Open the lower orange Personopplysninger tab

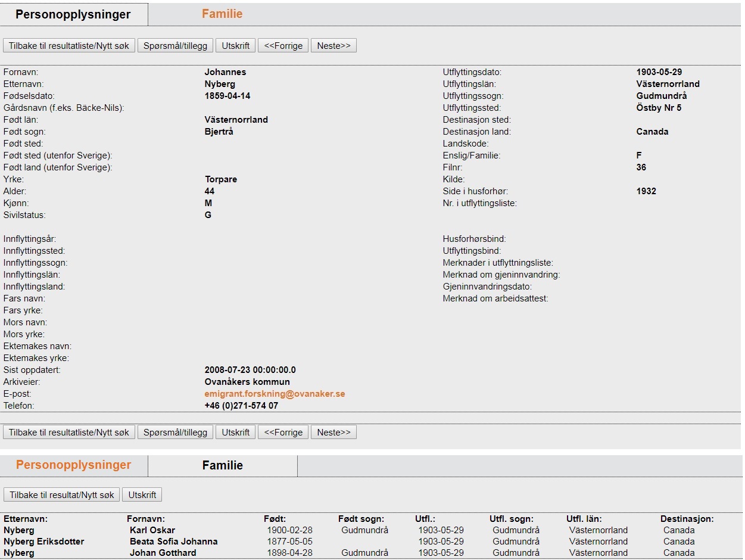point(73,465)
